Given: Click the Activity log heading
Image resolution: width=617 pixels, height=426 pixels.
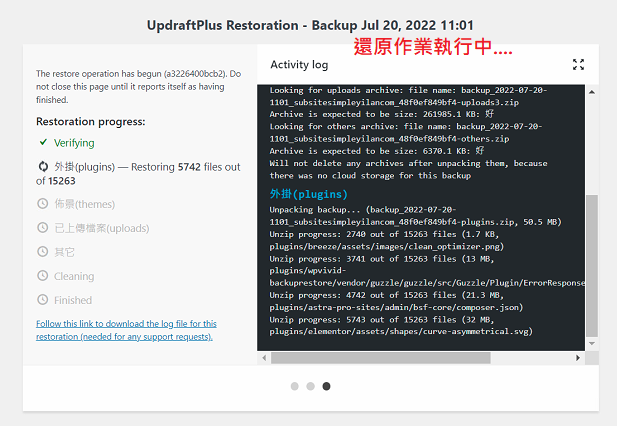Looking at the screenshot, I should [x=299, y=65].
